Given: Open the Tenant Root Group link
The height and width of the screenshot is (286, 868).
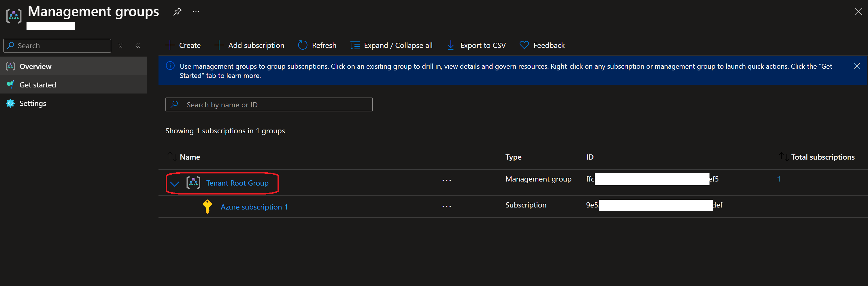Looking at the screenshot, I should point(237,183).
